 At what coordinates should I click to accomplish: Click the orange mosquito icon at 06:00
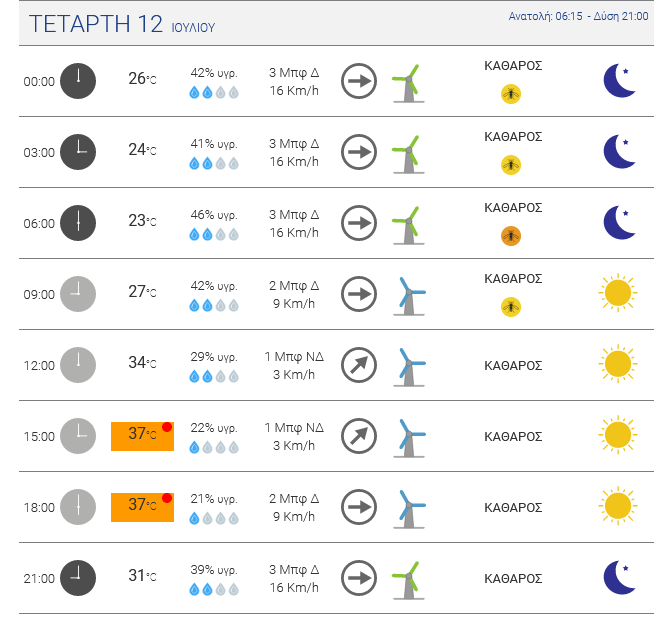[511, 236]
